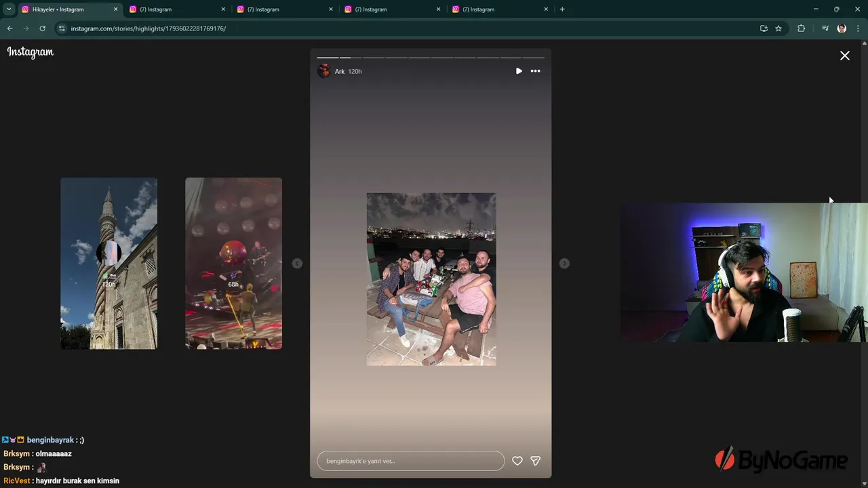Screen dimensions: 868x488
Task: Install app icon in address bar
Action: pyautogui.click(x=764, y=28)
